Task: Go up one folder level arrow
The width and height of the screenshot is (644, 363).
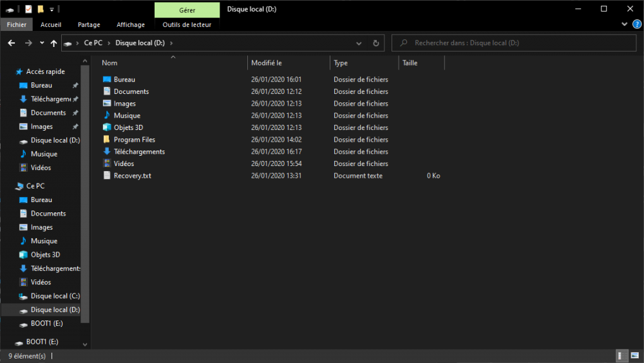Action: [x=53, y=43]
